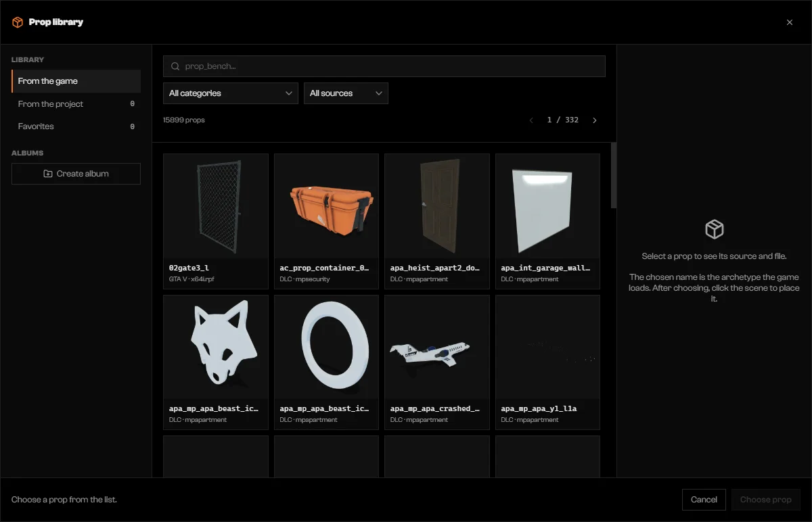This screenshot has height=522, width=812.
Task: Open the All categories dropdown
Action: [230, 93]
